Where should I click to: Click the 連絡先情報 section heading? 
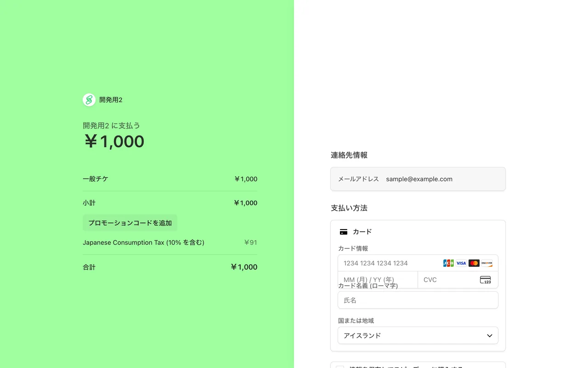[349, 155]
